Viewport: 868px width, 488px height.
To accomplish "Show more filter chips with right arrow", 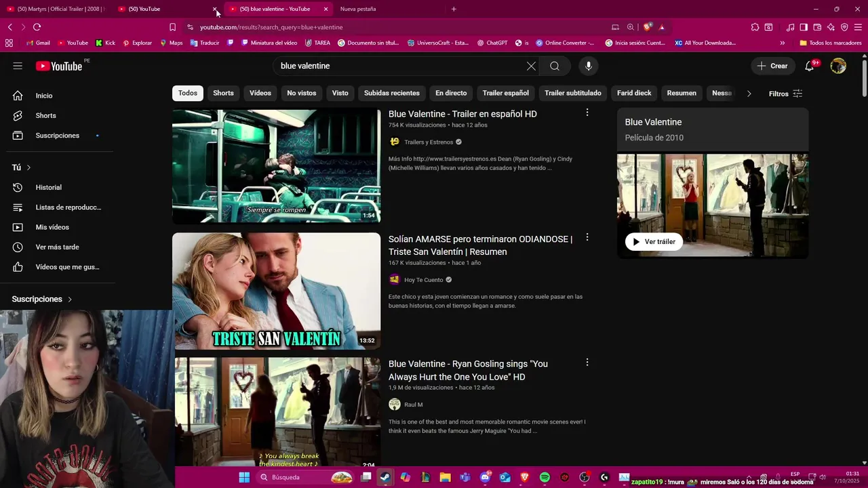I will 749,94.
